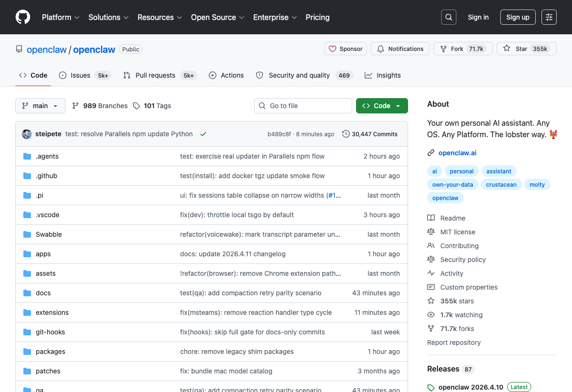Click the Notifications bell icon

pyautogui.click(x=380, y=49)
